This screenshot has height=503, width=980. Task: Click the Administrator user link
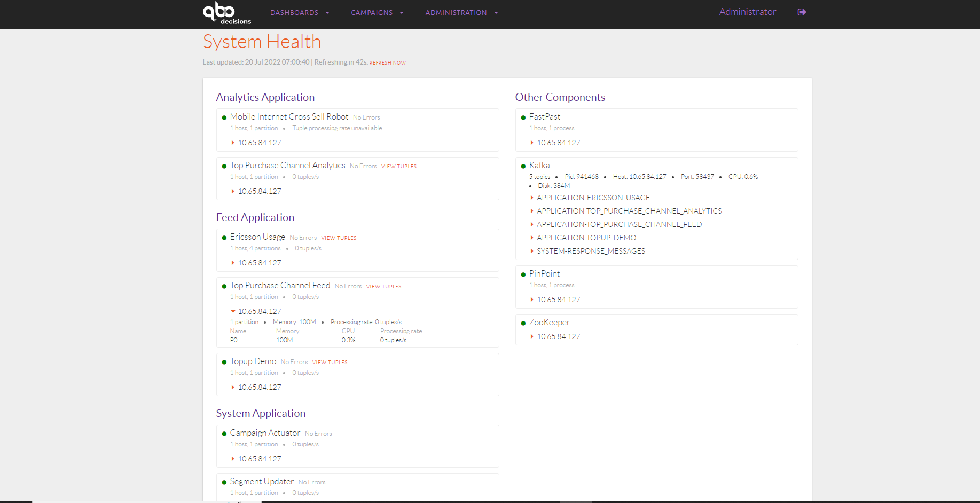tap(747, 12)
